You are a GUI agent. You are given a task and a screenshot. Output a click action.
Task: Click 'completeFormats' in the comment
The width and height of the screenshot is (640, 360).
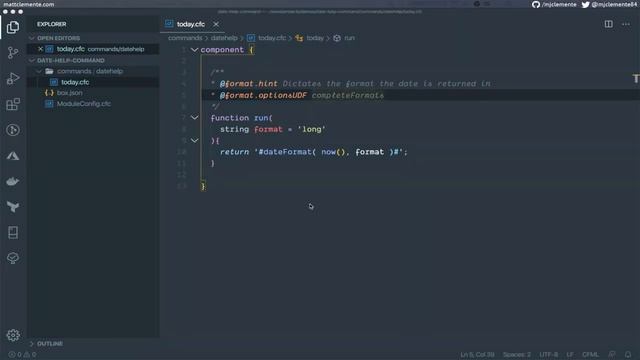point(348,96)
